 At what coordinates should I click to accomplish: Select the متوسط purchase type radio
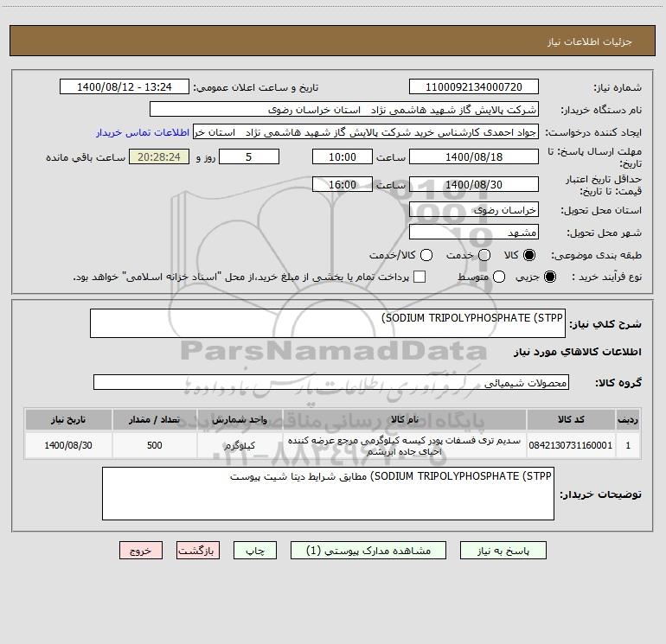[499, 277]
